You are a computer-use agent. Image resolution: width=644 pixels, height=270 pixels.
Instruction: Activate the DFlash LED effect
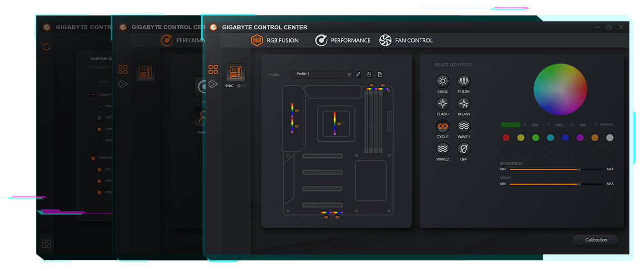tap(464, 103)
